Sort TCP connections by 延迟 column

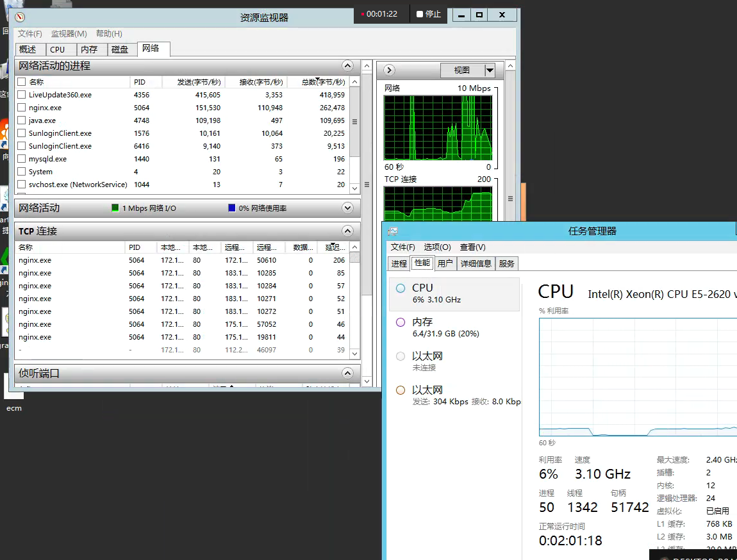click(x=334, y=247)
